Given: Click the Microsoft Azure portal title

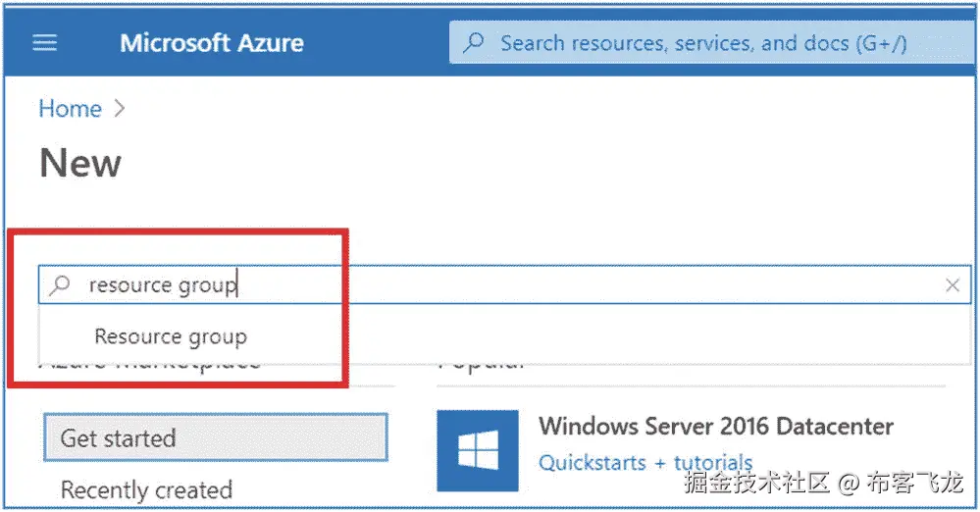Looking at the screenshot, I should tap(211, 43).
